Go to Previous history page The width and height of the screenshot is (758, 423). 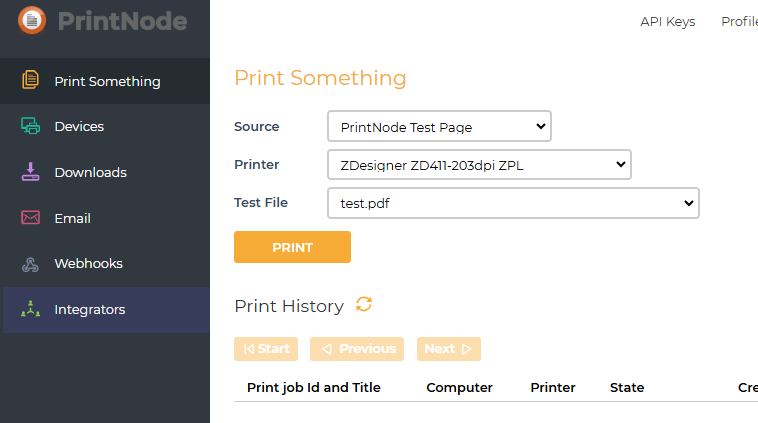tap(357, 349)
